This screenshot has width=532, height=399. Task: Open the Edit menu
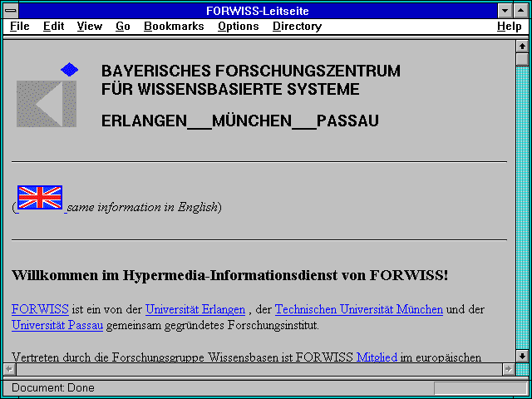tap(53, 26)
